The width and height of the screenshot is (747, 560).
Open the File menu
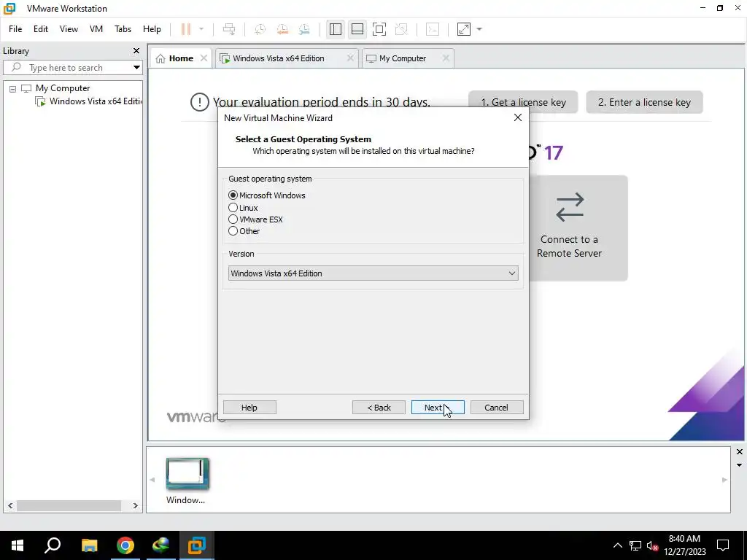(15, 29)
